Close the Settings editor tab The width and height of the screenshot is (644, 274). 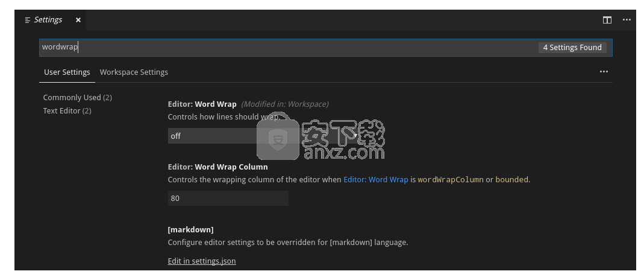78,20
